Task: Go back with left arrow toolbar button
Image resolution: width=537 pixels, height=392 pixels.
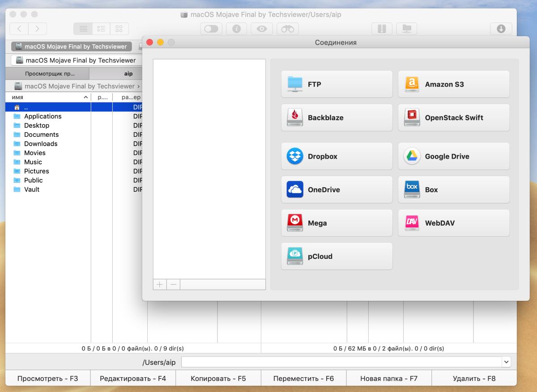Action: coord(19,29)
